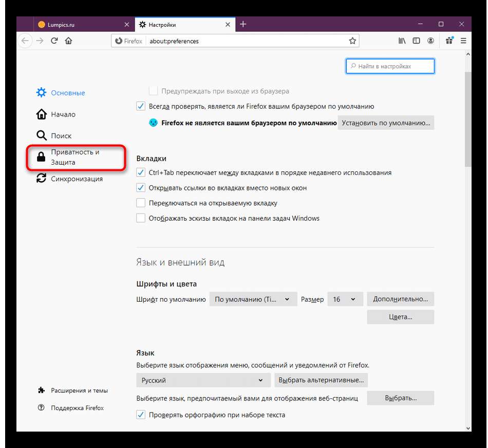488x448 pixels.
Task: Click the Дополнительно fonts button
Action: point(401,299)
